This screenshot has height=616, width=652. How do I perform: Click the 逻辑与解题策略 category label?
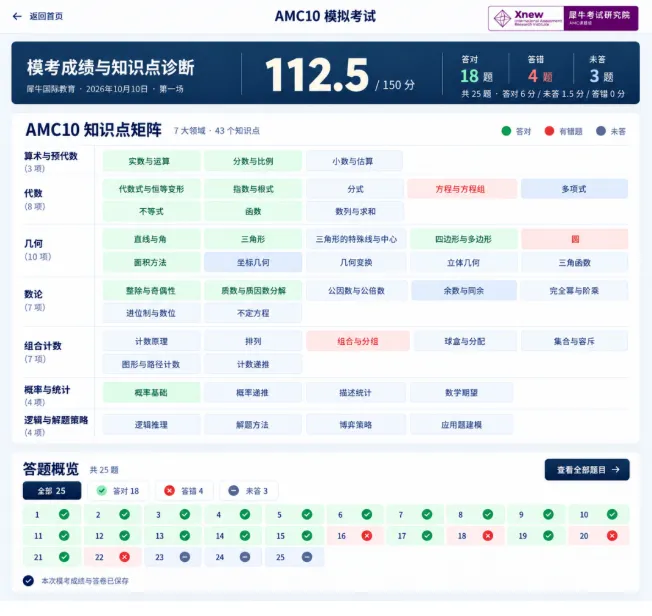56,420
